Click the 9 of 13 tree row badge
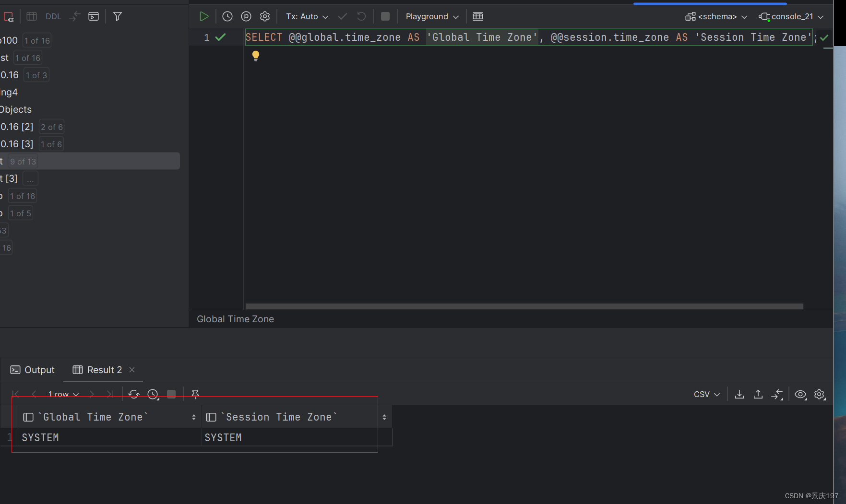Image resolution: width=846 pixels, height=504 pixels. (23, 162)
